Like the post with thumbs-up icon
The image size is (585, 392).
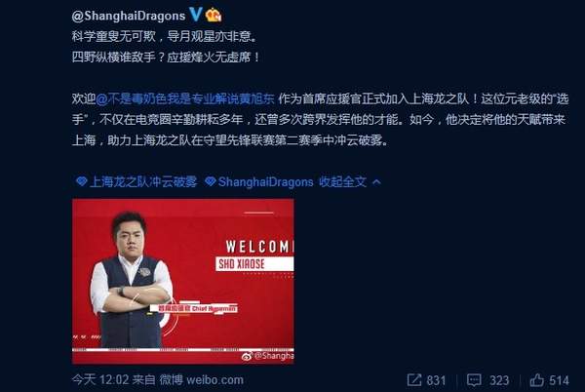tap(537, 379)
